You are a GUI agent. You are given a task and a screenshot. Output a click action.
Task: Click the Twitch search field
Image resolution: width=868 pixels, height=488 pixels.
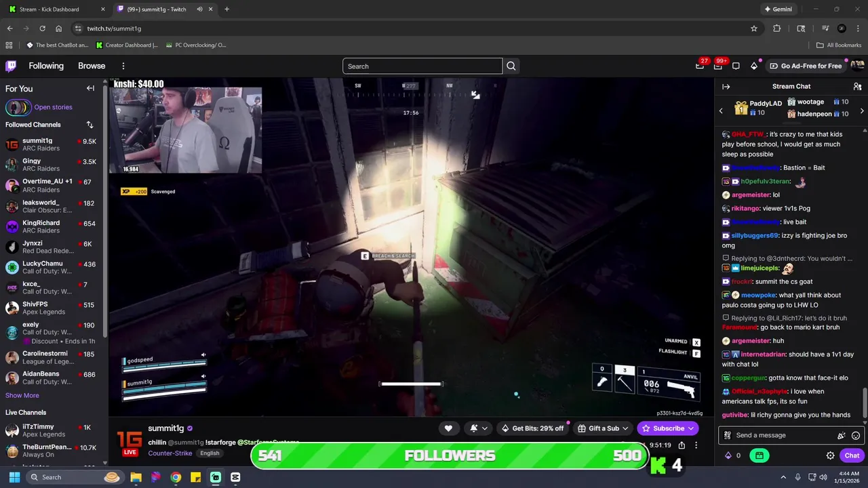pyautogui.click(x=422, y=66)
